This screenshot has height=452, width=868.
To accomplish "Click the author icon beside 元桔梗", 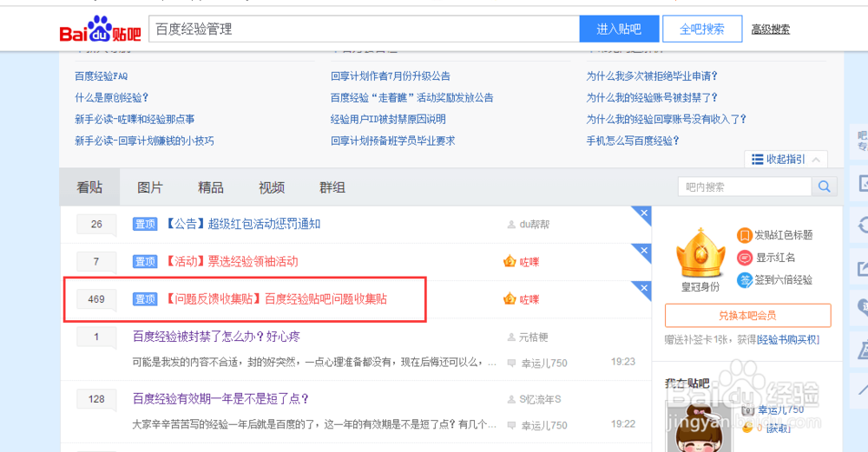I will pyautogui.click(x=511, y=337).
